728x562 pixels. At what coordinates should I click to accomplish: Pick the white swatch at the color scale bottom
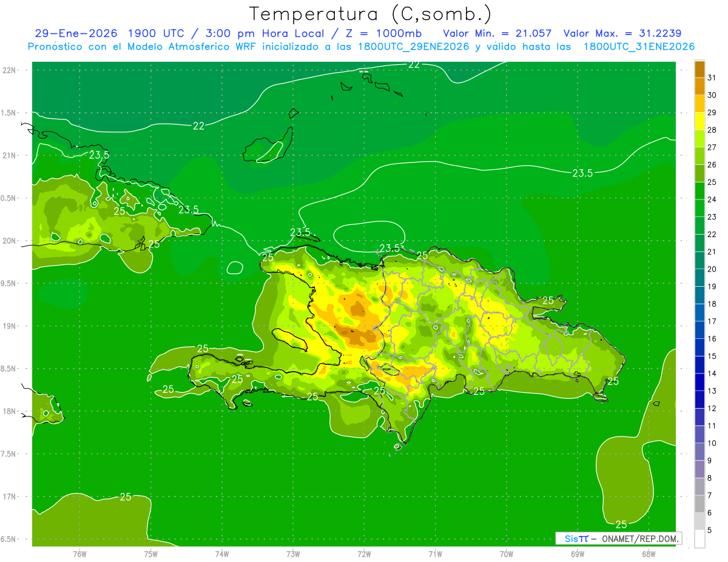[699, 539]
